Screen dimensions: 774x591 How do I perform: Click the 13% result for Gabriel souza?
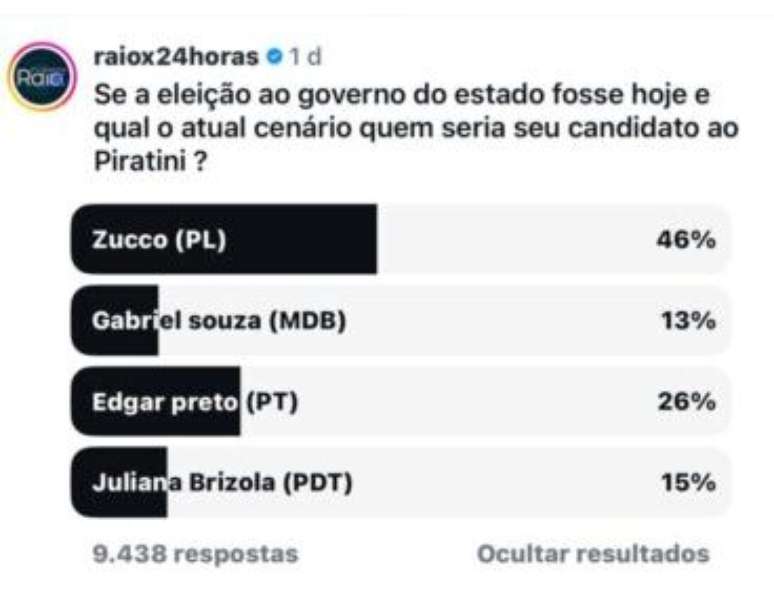[688, 321]
